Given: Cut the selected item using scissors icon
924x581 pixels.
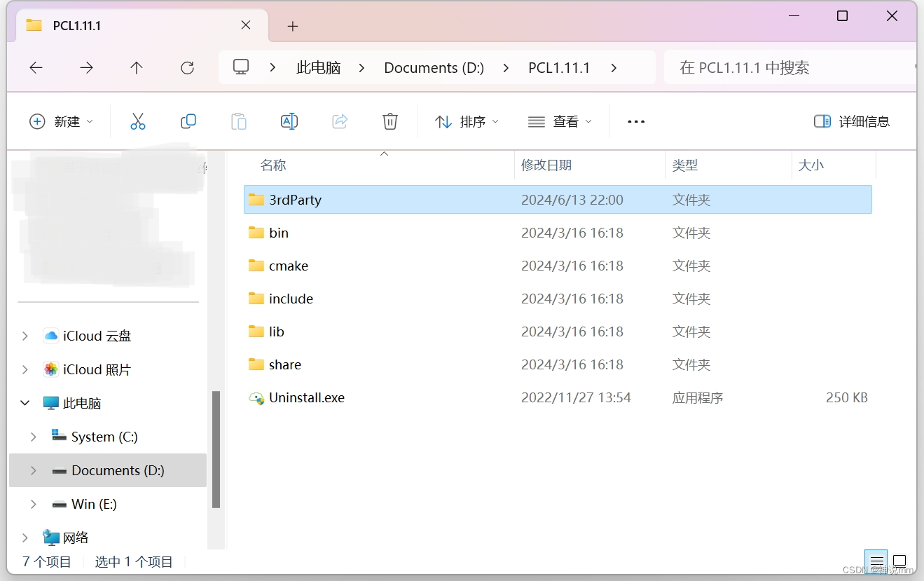Looking at the screenshot, I should click(138, 121).
